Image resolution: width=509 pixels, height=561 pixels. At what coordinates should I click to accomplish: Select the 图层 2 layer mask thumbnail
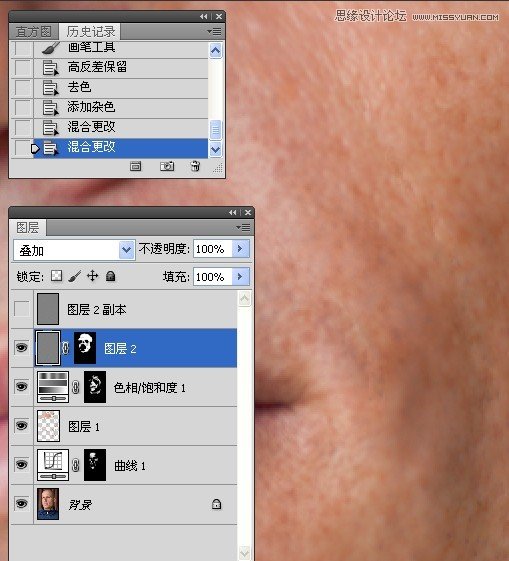(85, 348)
